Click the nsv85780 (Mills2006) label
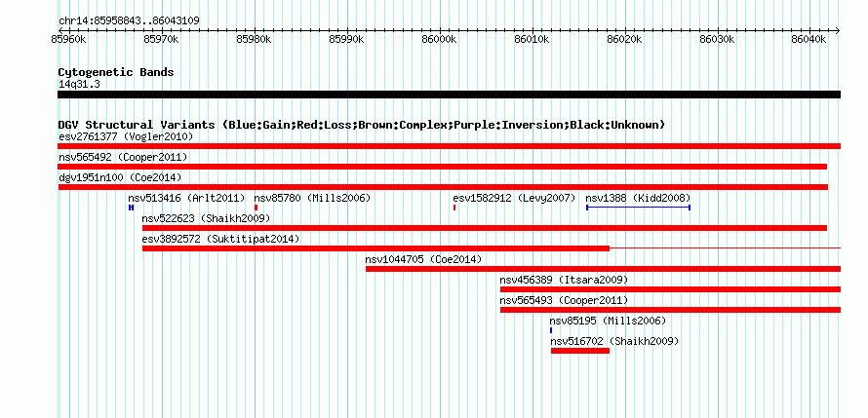Image resolution: width=868 pixels, height=418 pixels. coord(312,198)
